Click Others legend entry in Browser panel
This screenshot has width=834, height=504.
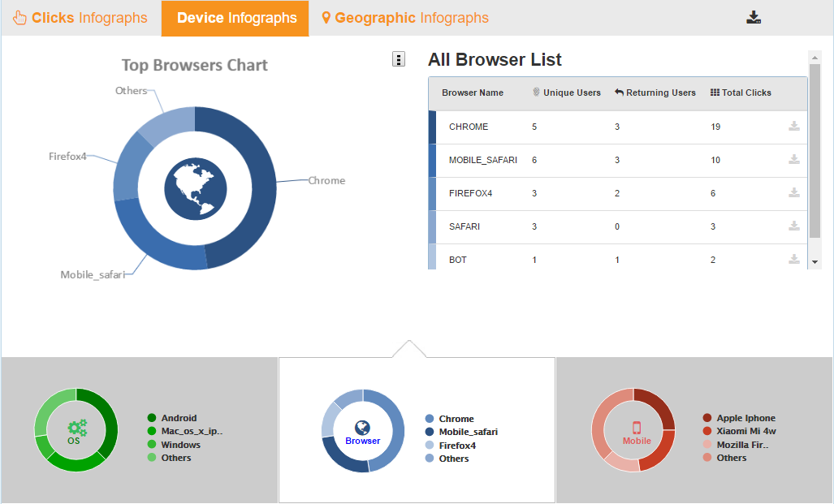point(447,459)
